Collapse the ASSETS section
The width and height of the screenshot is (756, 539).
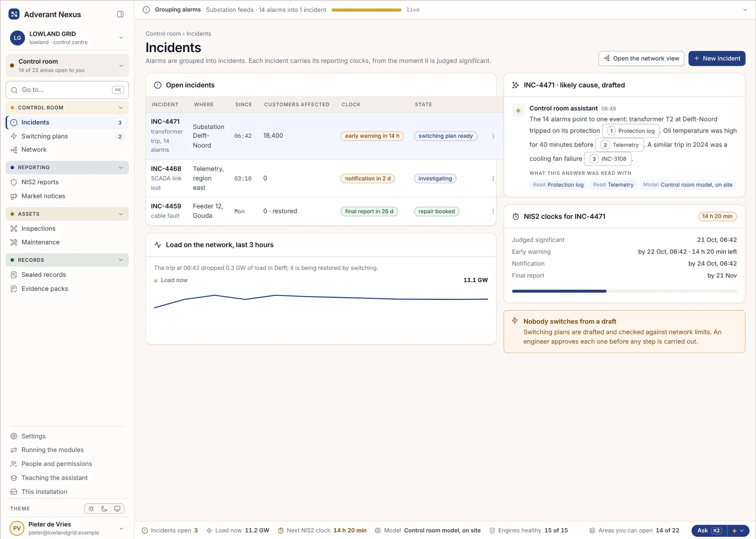click(67, 214)
